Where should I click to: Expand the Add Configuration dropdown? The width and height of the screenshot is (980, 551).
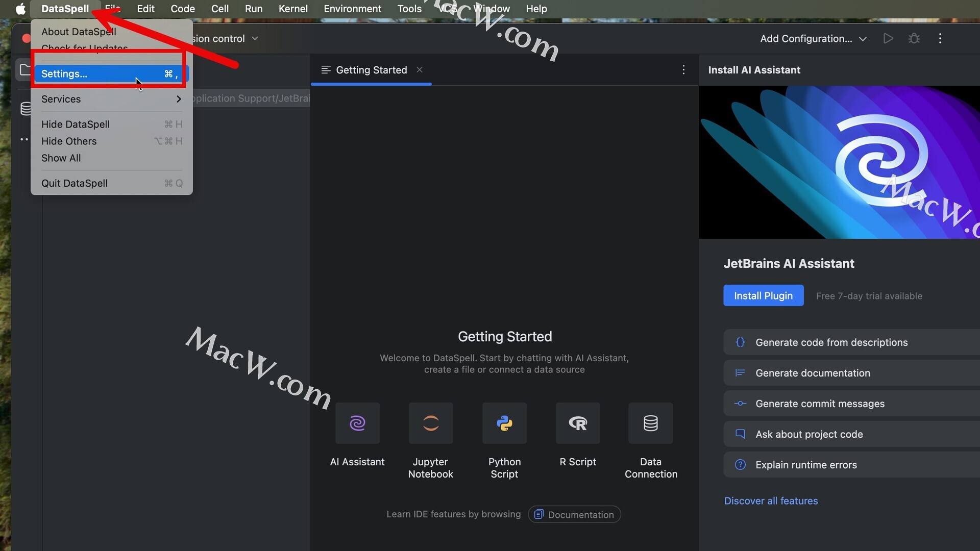[x=813, y=38]
